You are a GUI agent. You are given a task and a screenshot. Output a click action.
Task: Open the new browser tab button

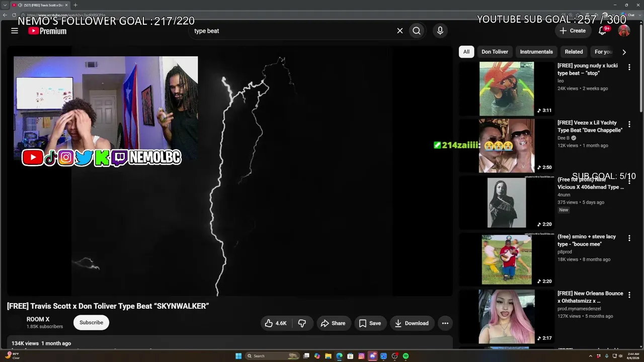click(x=75, y=5)
